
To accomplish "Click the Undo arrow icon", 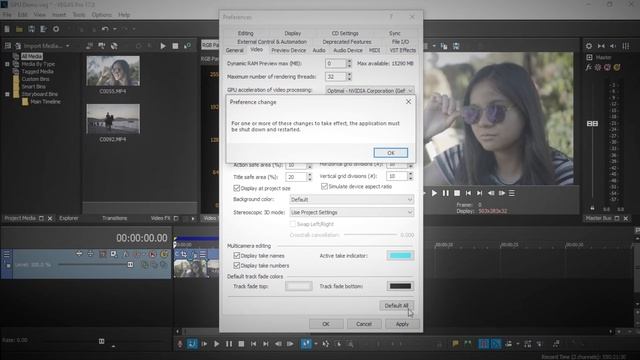I will (x=105, y=29).
